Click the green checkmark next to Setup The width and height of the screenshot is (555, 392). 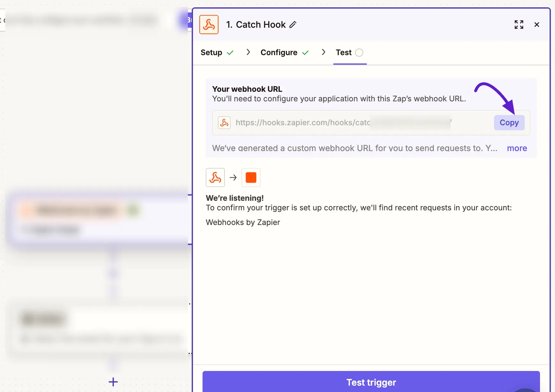[230, 53]
